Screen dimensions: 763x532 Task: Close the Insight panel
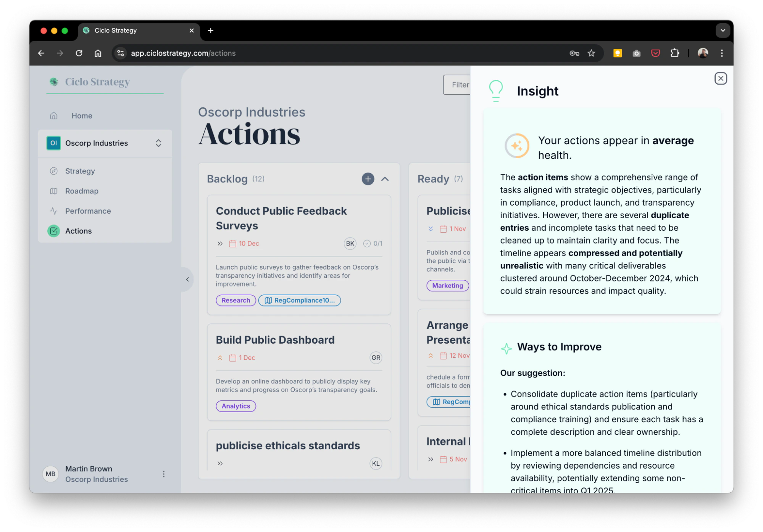point(720,79)
